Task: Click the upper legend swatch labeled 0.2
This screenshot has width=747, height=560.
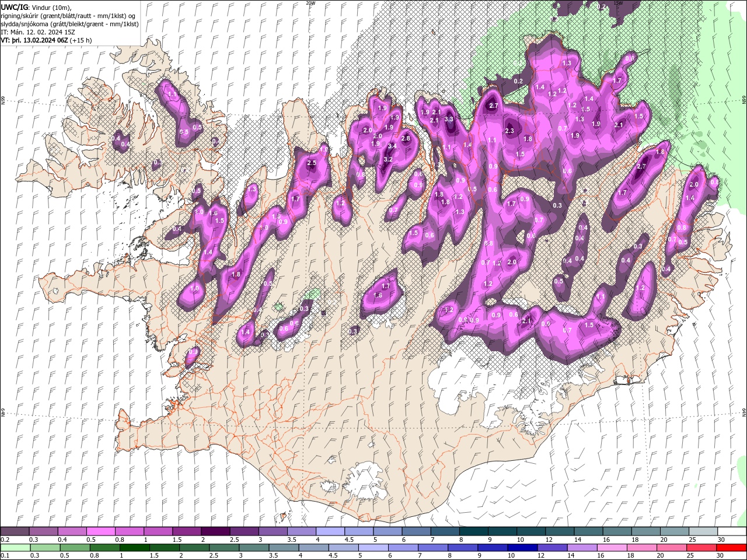Action: [15, 531]
